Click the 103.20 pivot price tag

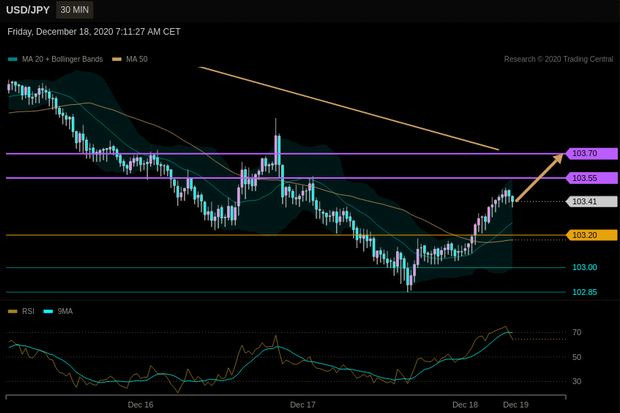click(592, 235)
